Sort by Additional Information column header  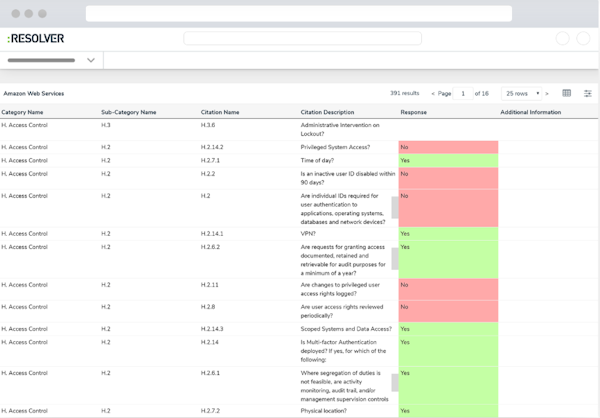(531, 112)
